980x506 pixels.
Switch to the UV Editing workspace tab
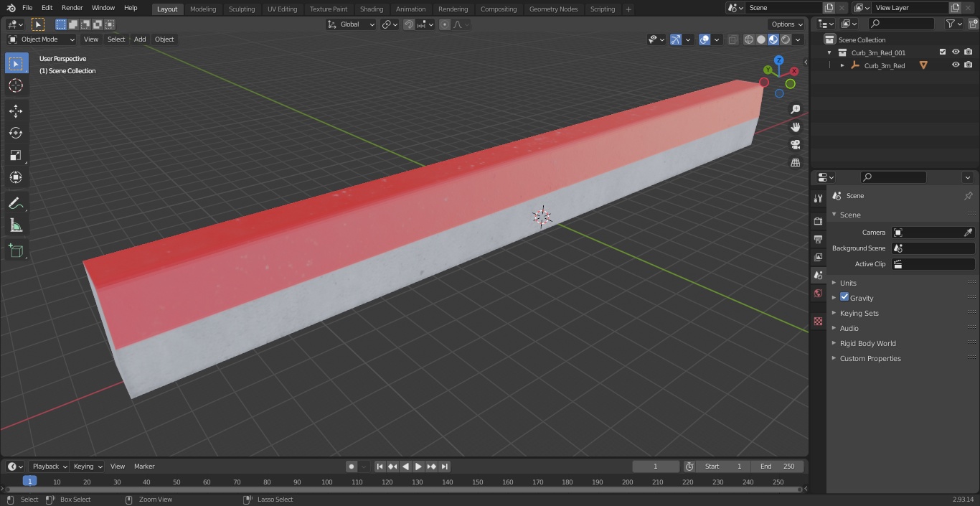tap(282, 9)
